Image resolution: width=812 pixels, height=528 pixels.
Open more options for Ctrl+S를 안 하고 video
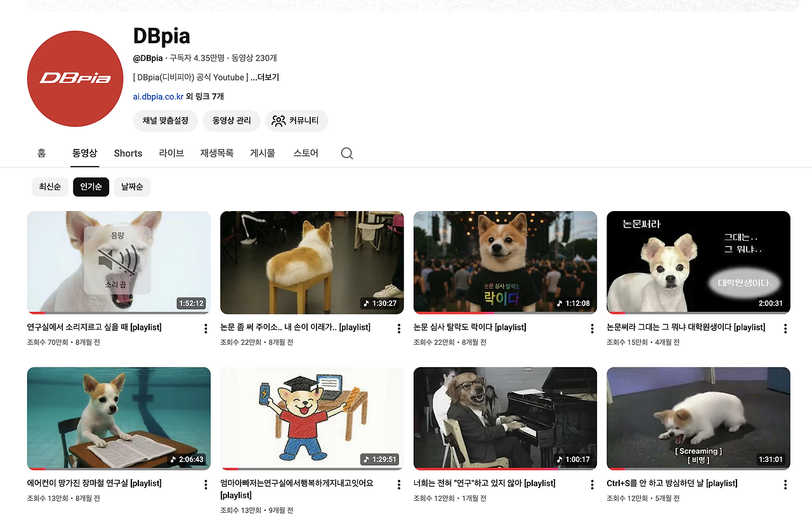coord(785,484)
